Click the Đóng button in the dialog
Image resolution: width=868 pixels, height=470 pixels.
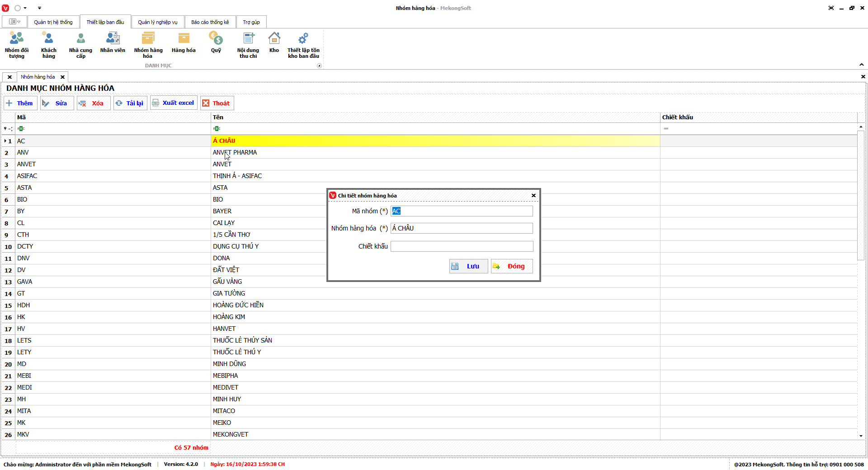[x=512, y=266]
